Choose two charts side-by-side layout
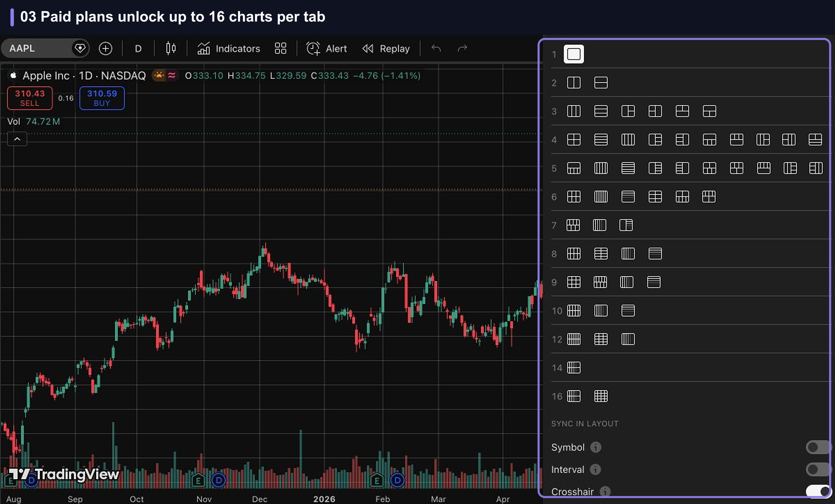Viewport: 835px width, 504px height. tap(574, 83)
